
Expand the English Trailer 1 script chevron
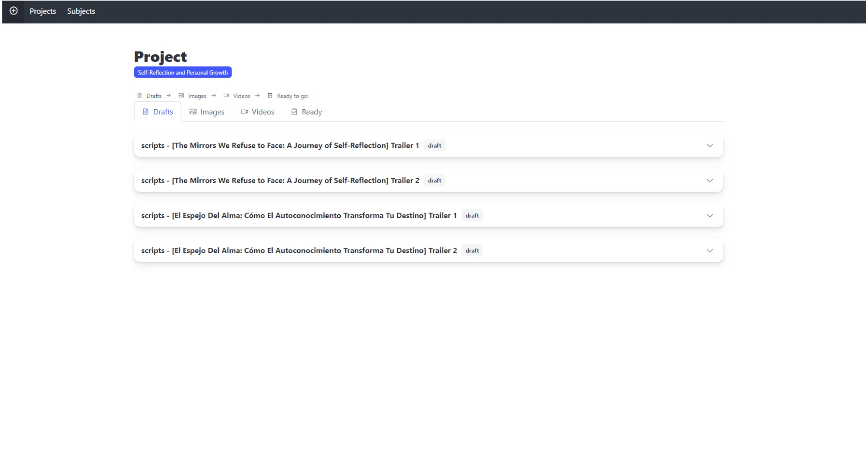[709, 146]
